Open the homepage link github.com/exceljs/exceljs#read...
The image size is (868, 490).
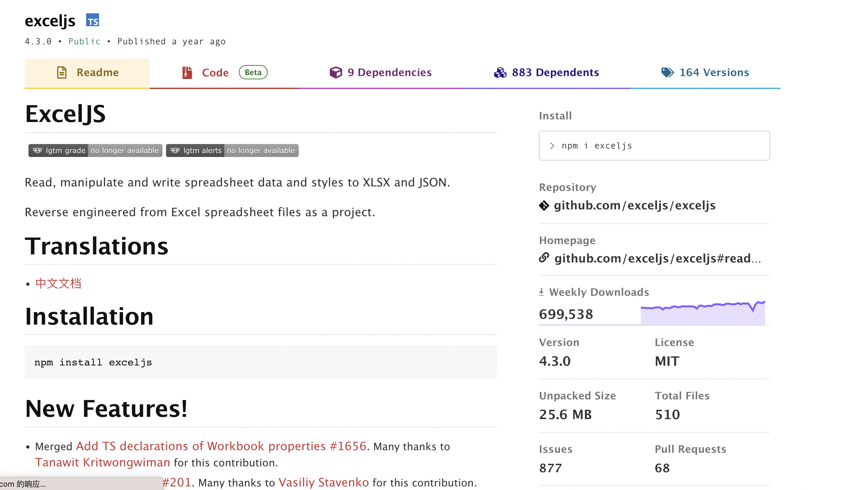[657, 259]
